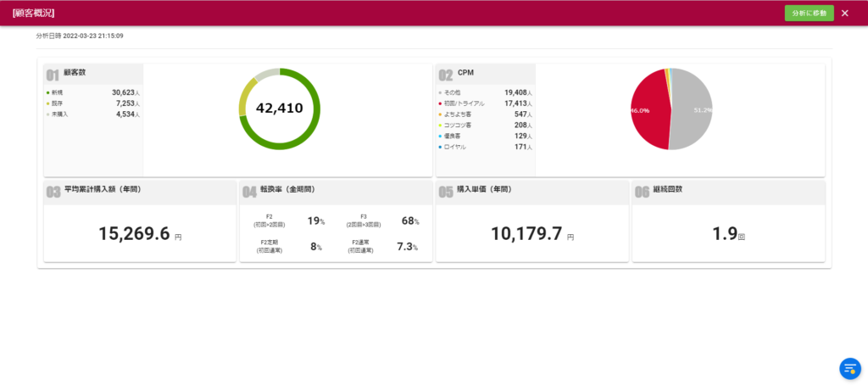The image size is (868, 385).
Task: Select the ロイヤル legend item in CPM
Action: 453,147
